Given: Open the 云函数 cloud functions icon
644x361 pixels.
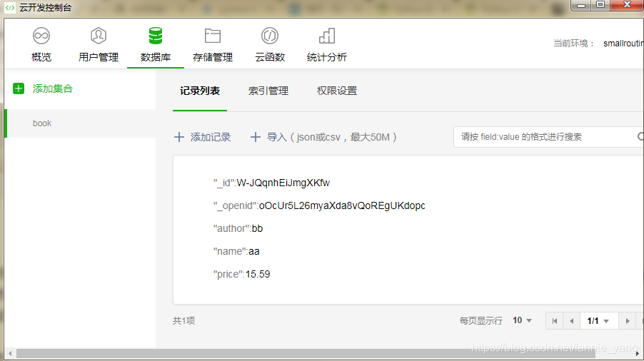Looking at the screenshot, I should [270, 36].
